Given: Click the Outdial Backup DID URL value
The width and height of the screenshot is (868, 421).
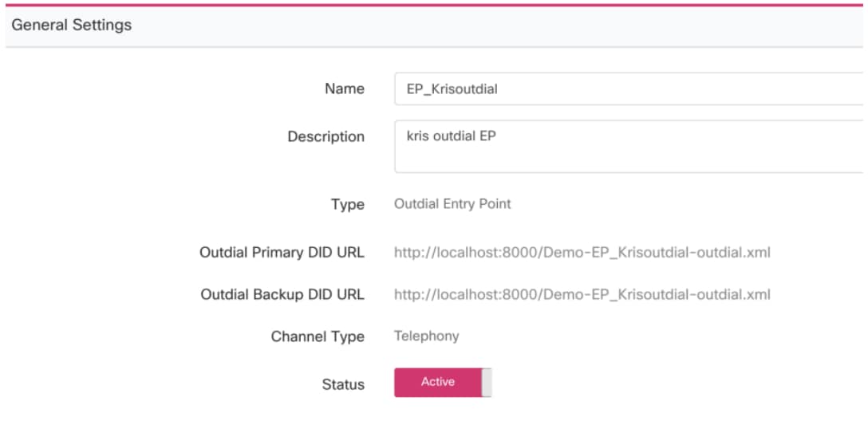Looking at the screenshot, I should (x=582, y=294).
